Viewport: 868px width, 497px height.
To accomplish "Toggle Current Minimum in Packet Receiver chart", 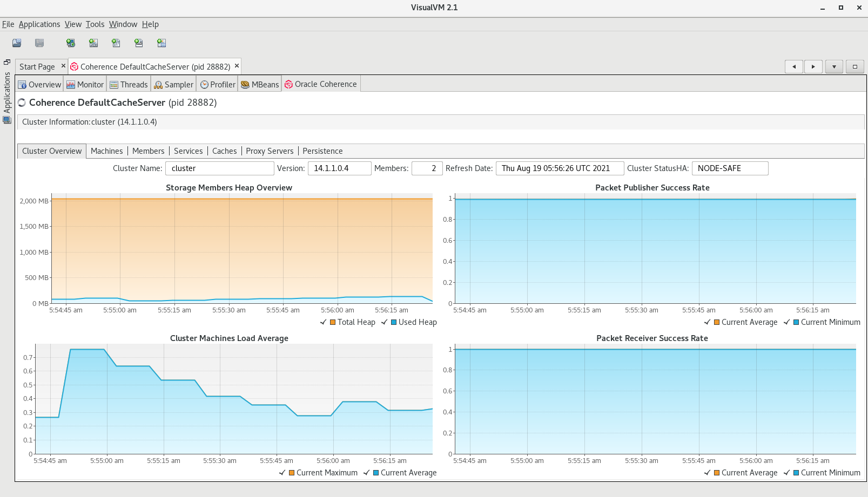I will [787, 473].
